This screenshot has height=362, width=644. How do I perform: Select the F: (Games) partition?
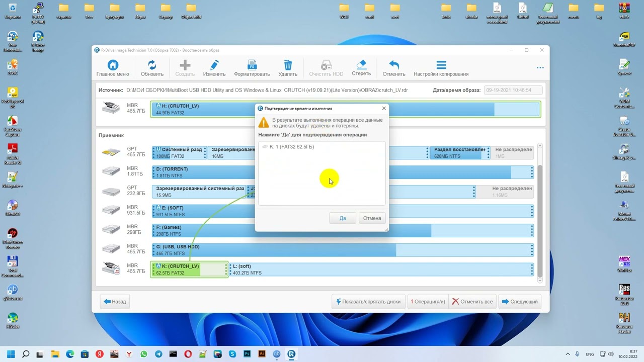point(342,231)
